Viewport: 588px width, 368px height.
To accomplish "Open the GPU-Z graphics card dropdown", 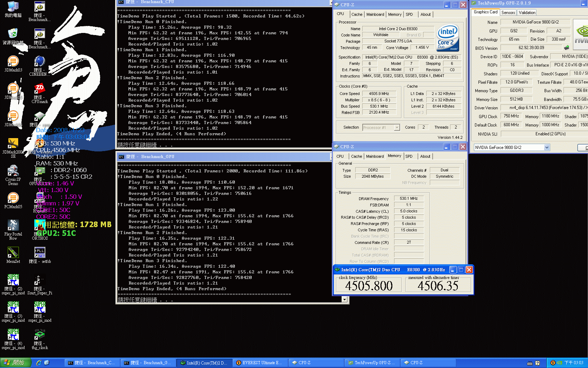I will tap(547, 148).
